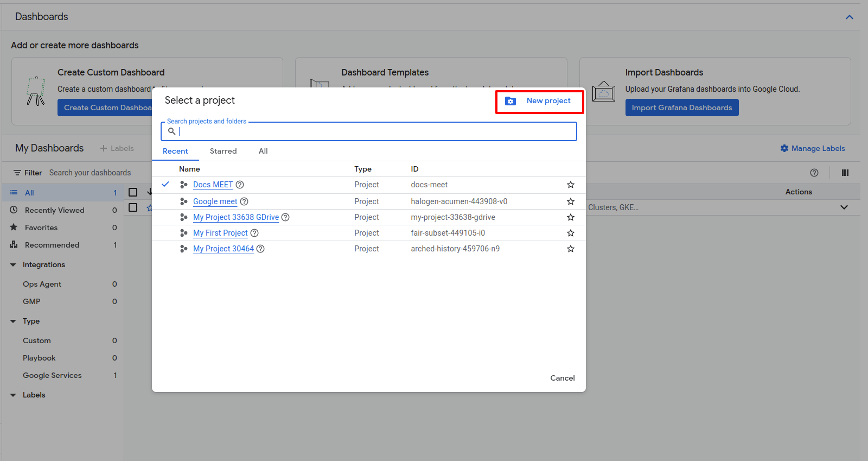The image size is (868, 461).
Task: Click project icon of My Project 33638 GDrive
Action: [184, 217]
